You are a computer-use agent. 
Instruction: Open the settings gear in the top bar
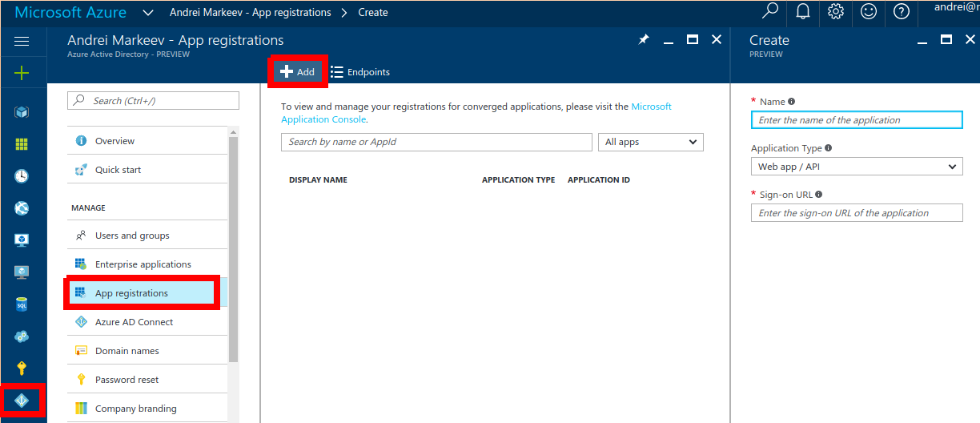(x=836, y=12)
